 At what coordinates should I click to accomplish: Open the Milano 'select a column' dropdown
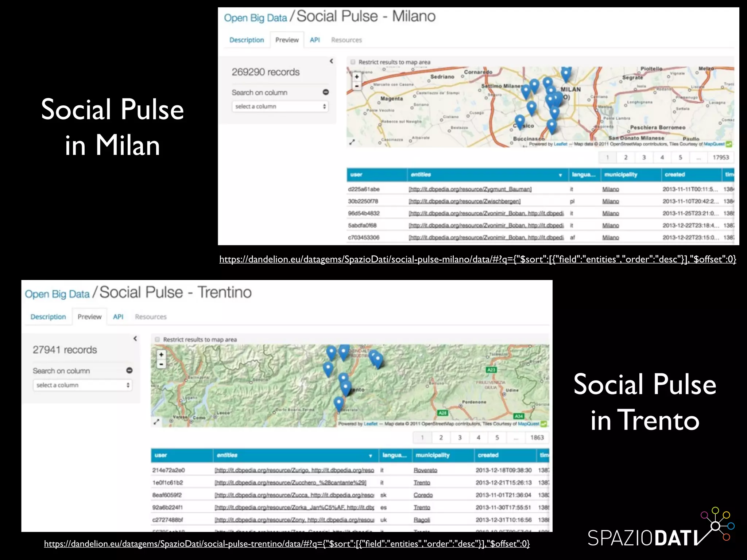(280, 106)
